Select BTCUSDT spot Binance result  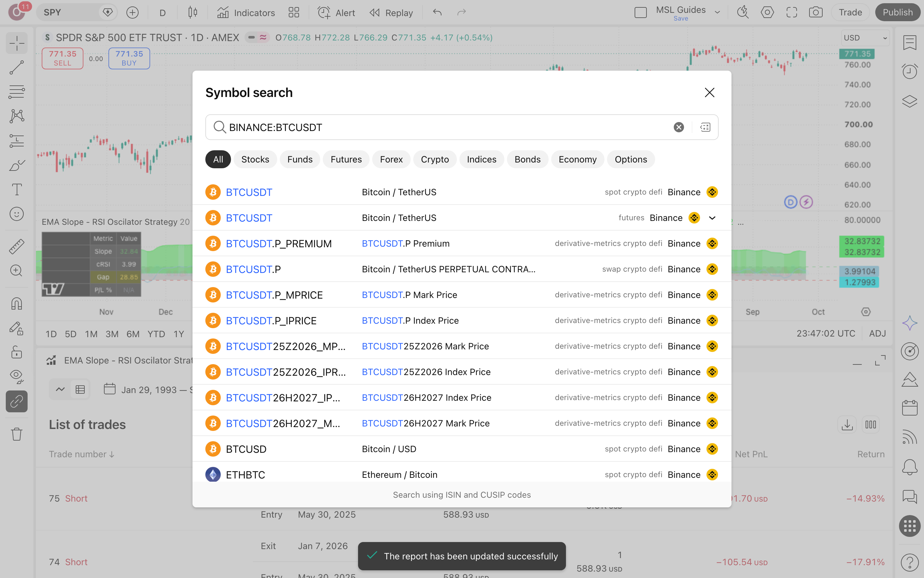(462, 192)
